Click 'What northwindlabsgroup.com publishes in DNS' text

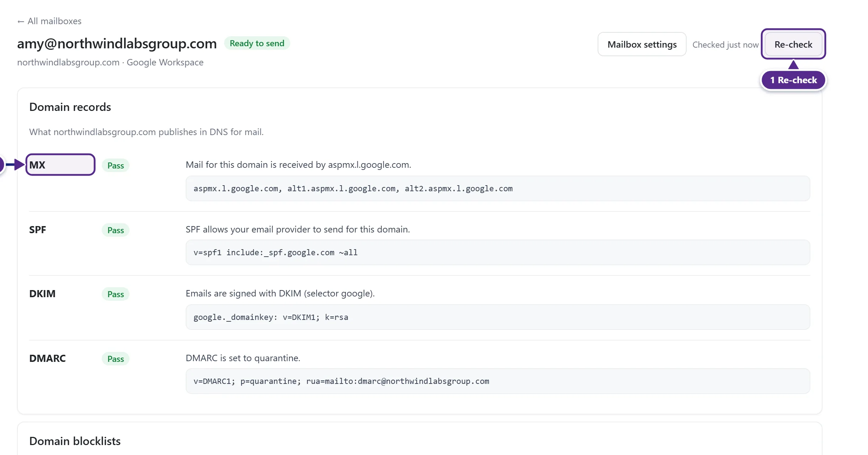[x=147, y=132]
